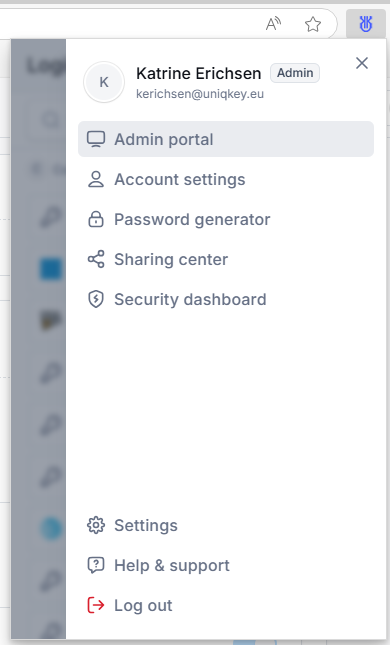Click the Security dashboard shield icon

tap(96, 299)
